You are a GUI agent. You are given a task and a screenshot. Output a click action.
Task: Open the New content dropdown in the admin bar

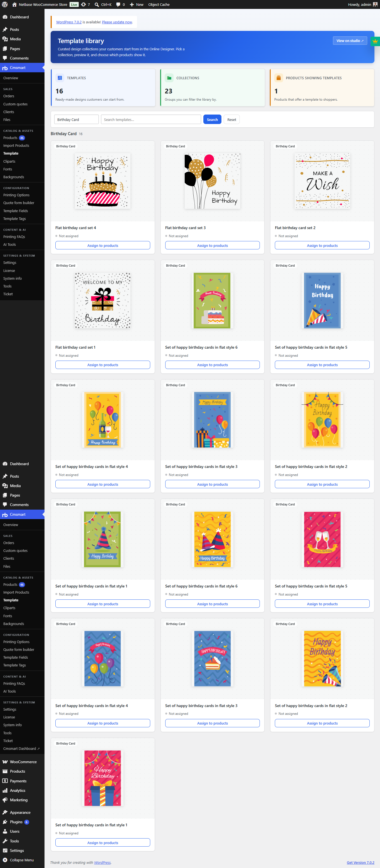137,4
